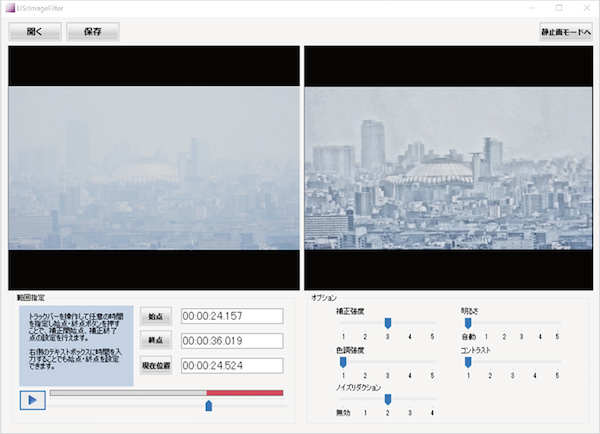Click the play button
The image size is (600, 434).
(32, 400)
